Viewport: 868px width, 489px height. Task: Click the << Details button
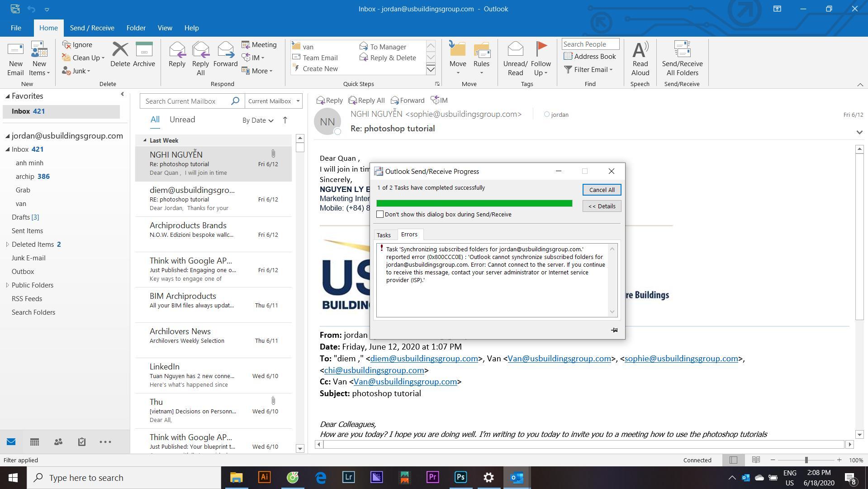click(602, 206)
